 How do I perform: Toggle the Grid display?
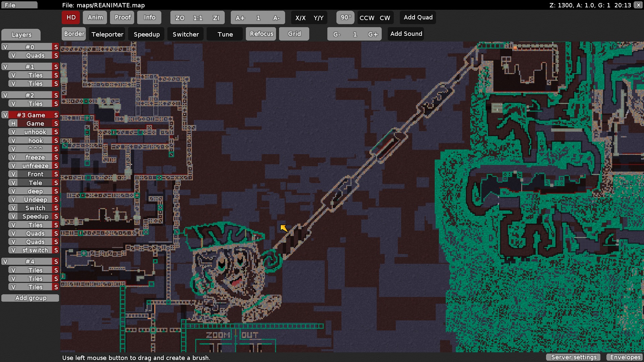coord(294,34)
